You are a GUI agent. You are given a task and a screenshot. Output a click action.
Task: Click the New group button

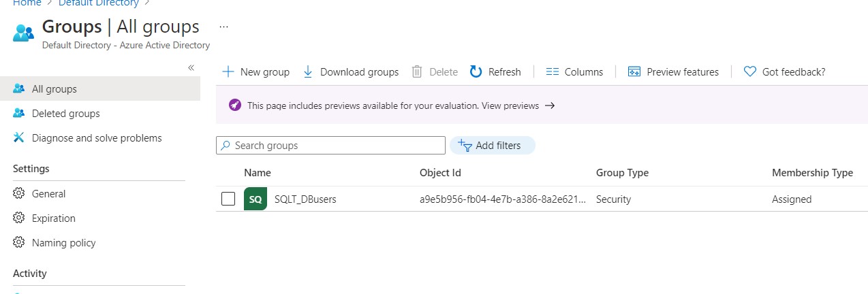pyautogui.click(x=256, y=71)
